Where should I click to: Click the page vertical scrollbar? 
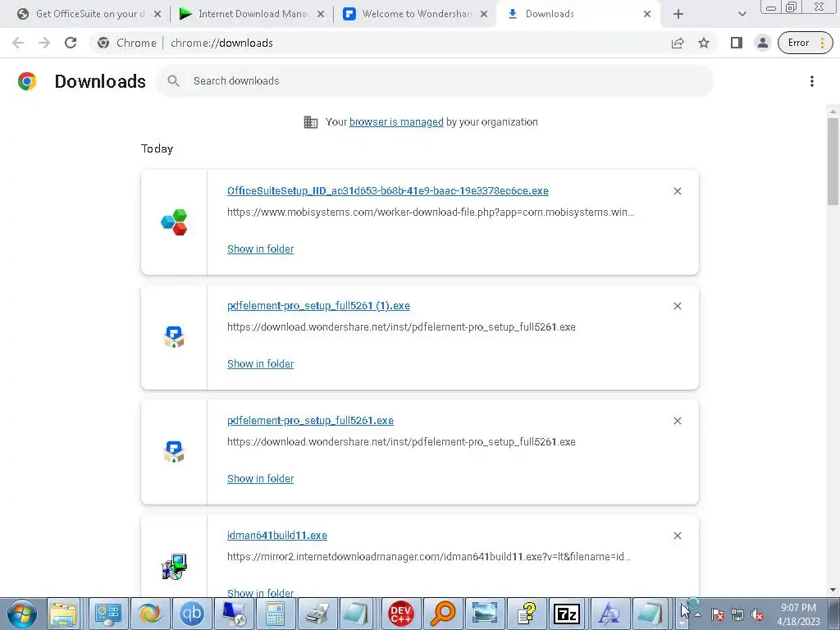coord(833,161)
